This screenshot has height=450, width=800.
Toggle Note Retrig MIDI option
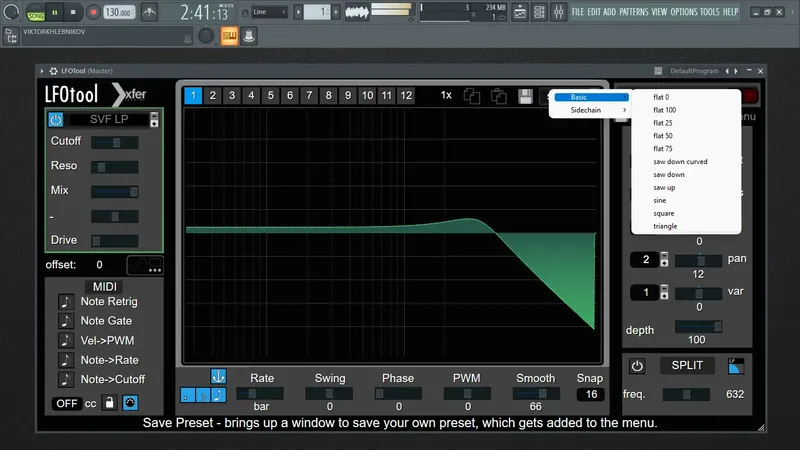tap(66, 302)
